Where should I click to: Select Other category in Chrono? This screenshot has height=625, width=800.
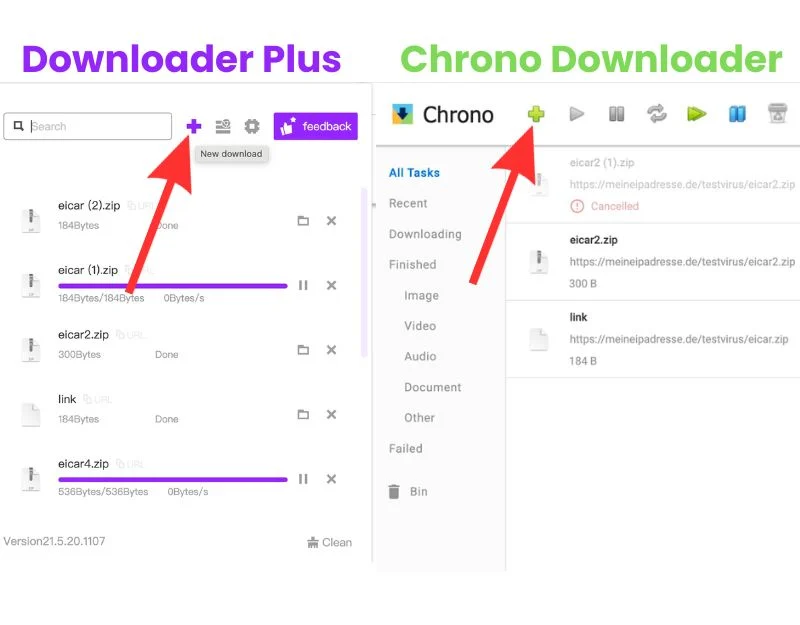point(419,418)
